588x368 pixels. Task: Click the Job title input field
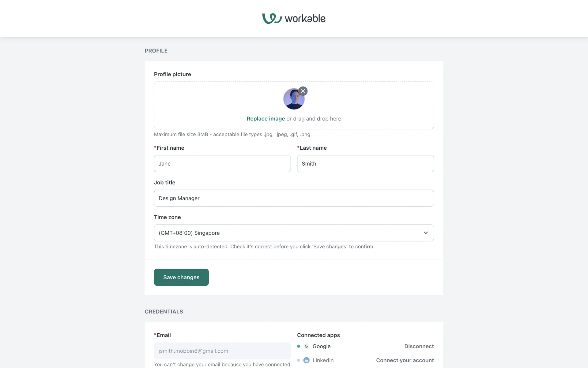(294, 198)
